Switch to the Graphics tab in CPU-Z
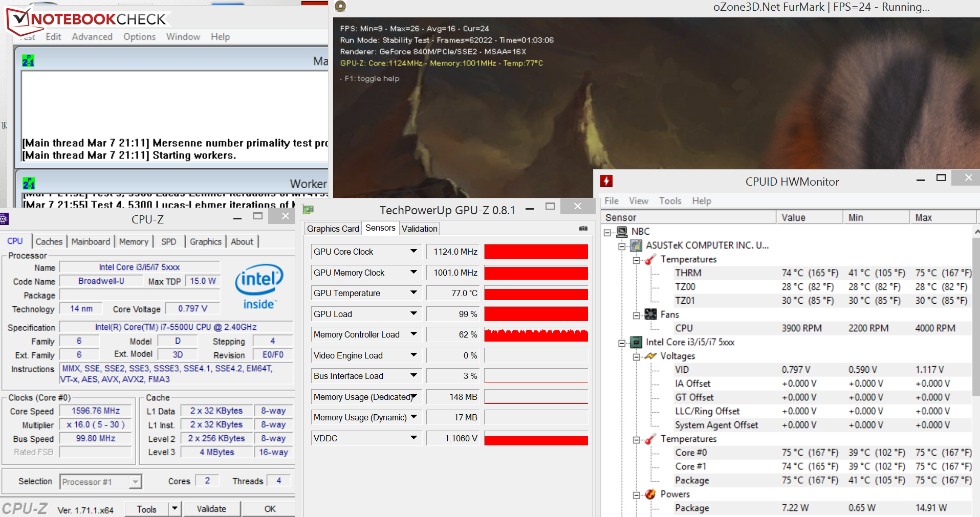980x517 pixels. [206, 241]
